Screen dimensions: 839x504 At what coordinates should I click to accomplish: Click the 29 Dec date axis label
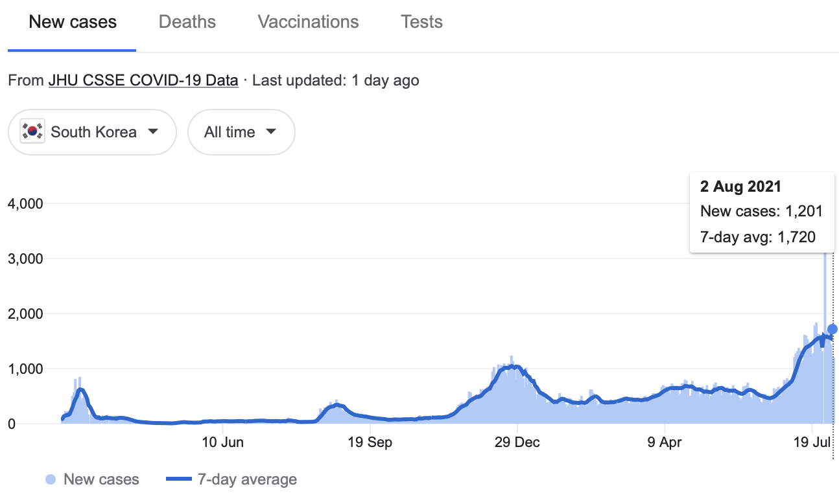click(517, 443)
